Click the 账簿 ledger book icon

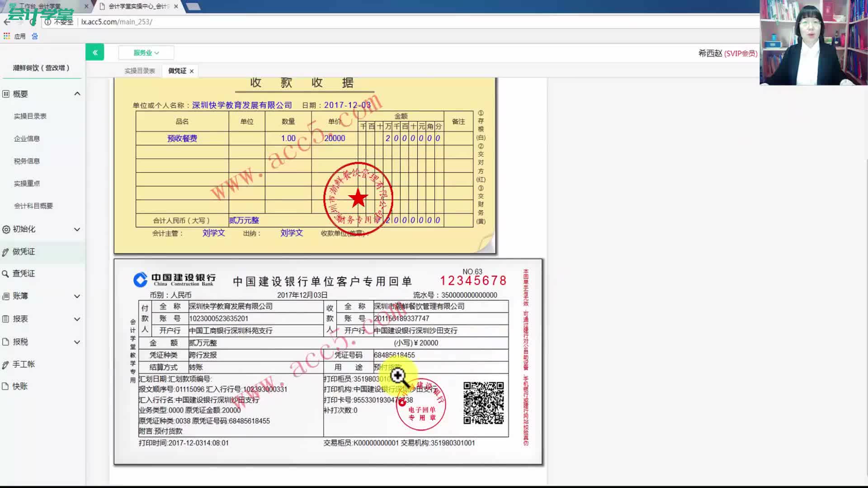(5, 296)
